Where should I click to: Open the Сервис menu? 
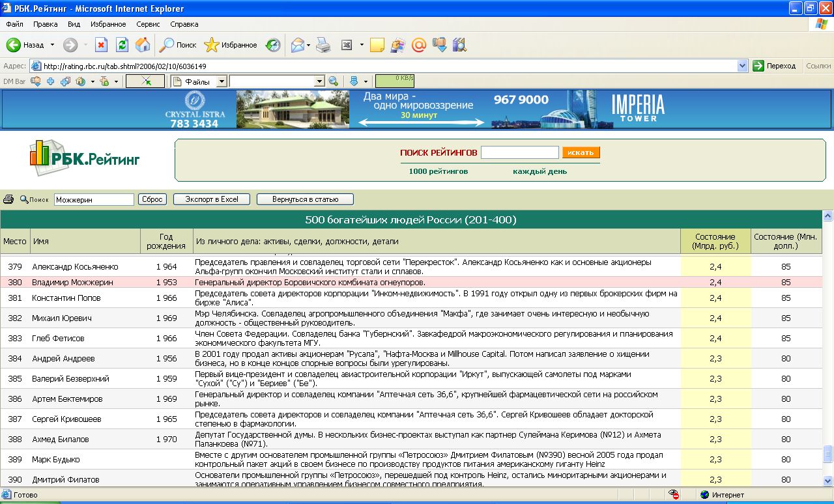(149, 24)
